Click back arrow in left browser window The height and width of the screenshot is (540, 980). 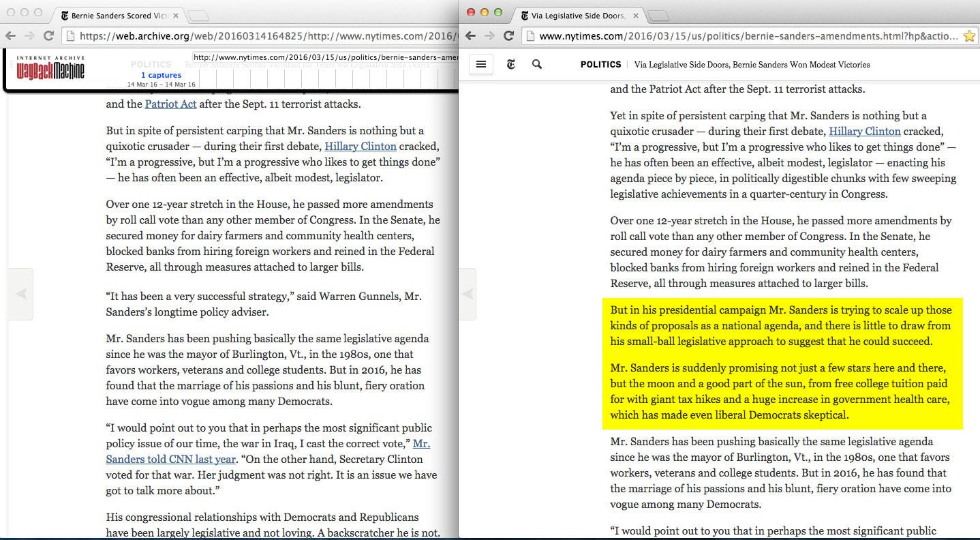pyautogui.click(x=11, y=35)
